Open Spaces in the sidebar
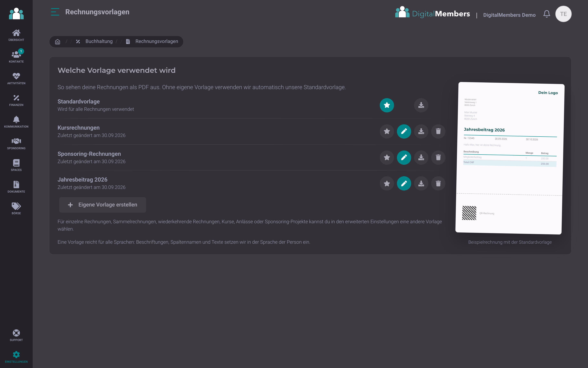The width and height of the screenshot is (588, 368). coord(16,166)
